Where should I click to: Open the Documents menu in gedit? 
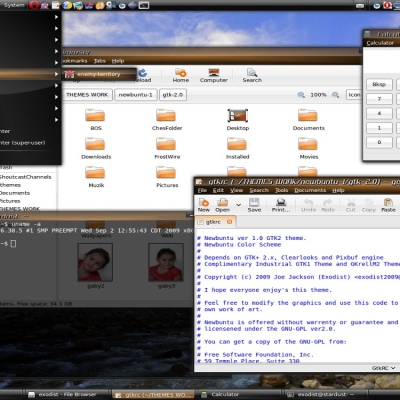click(310, 190)
